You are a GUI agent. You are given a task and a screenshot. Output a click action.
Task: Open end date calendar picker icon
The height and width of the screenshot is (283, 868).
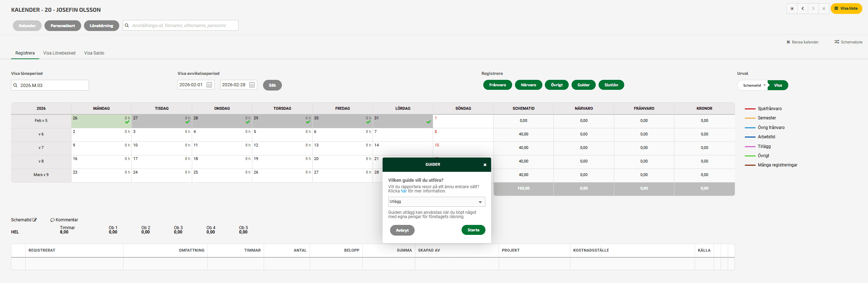(x=252, y=85)
